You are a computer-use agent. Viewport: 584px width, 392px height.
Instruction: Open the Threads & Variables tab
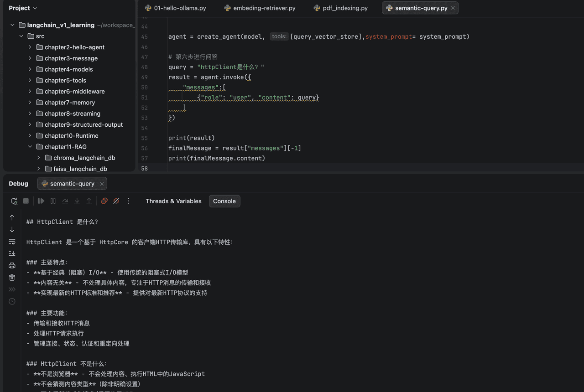173,201
